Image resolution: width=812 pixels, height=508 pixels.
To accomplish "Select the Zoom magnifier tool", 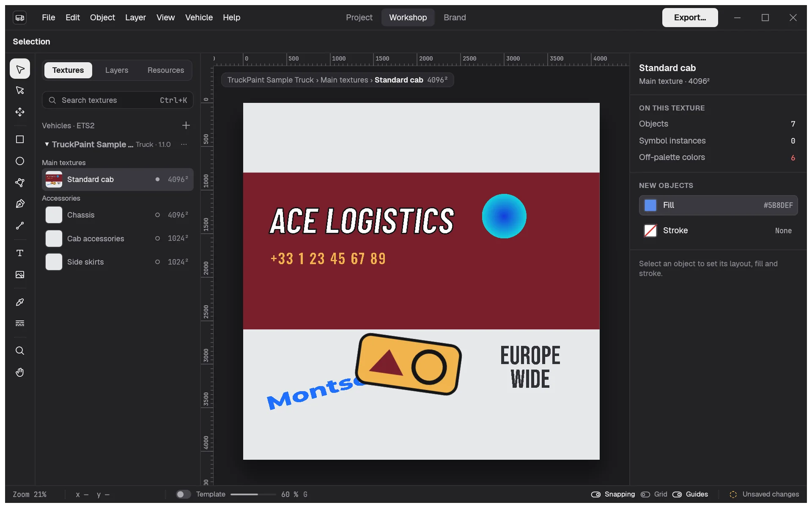I will [20, 351].
